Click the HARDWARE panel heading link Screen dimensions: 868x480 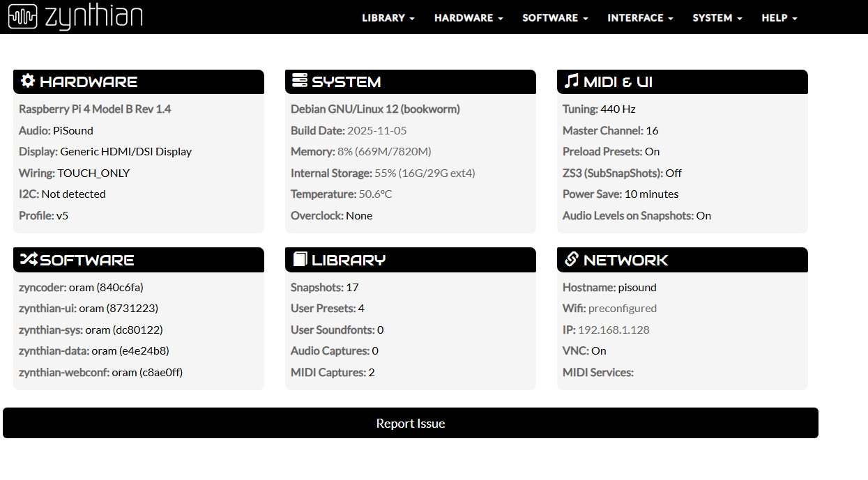[89, 82]
